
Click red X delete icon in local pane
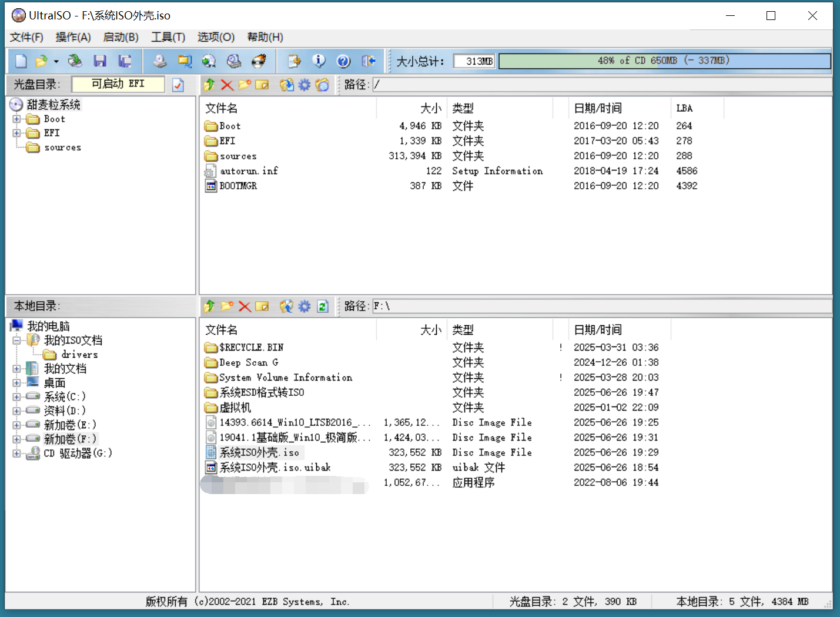coord(245,306)
